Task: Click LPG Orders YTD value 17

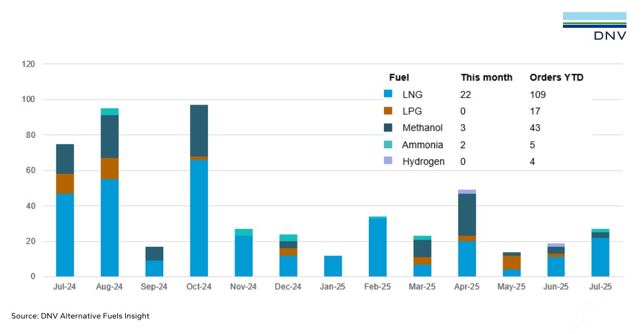Action: coord(535,111)
